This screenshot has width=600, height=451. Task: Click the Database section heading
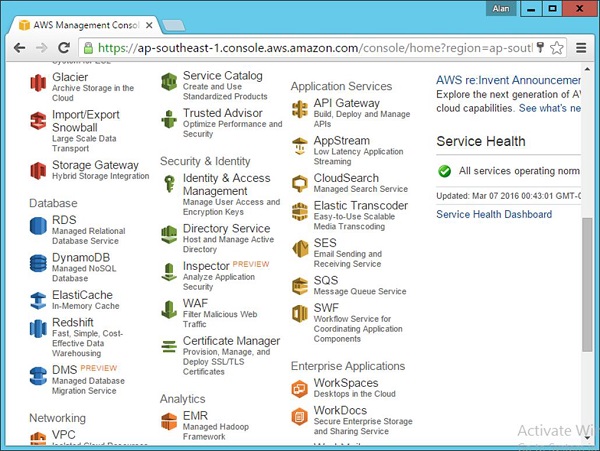coord(53,203)
